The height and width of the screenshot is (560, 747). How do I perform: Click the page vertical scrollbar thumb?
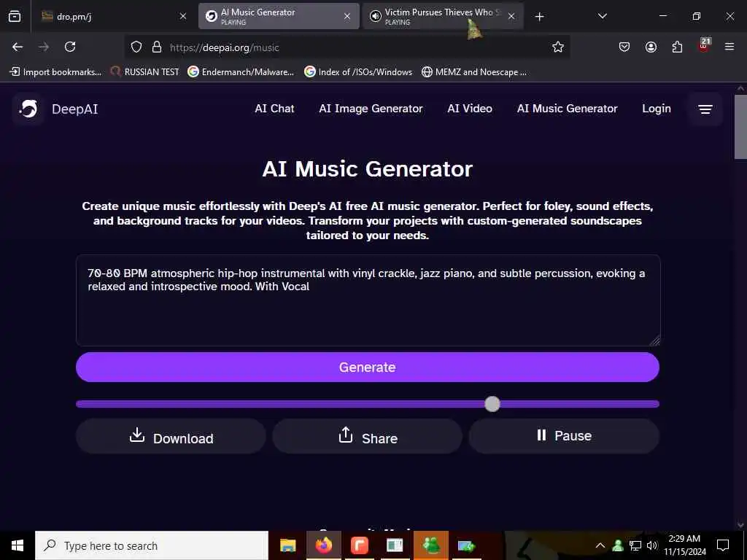[x=740, y=127]
